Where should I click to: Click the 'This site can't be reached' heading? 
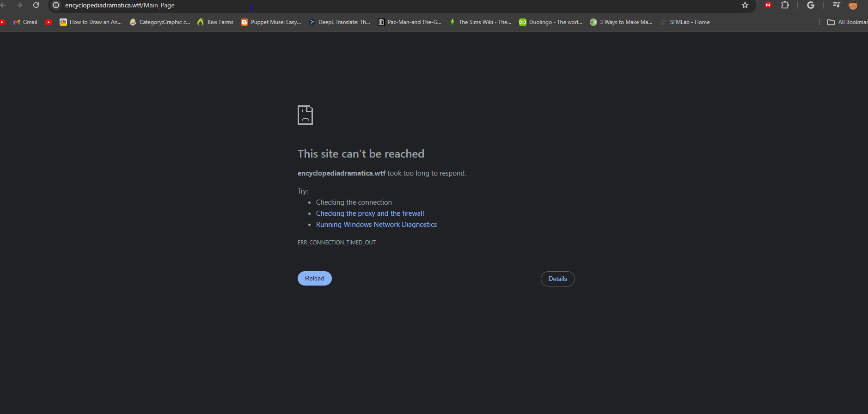pyautogui.click(x=361, y=154)
